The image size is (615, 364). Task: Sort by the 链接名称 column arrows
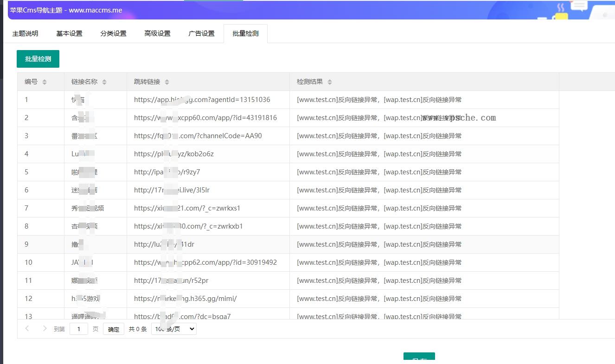[x=104, y=82]
